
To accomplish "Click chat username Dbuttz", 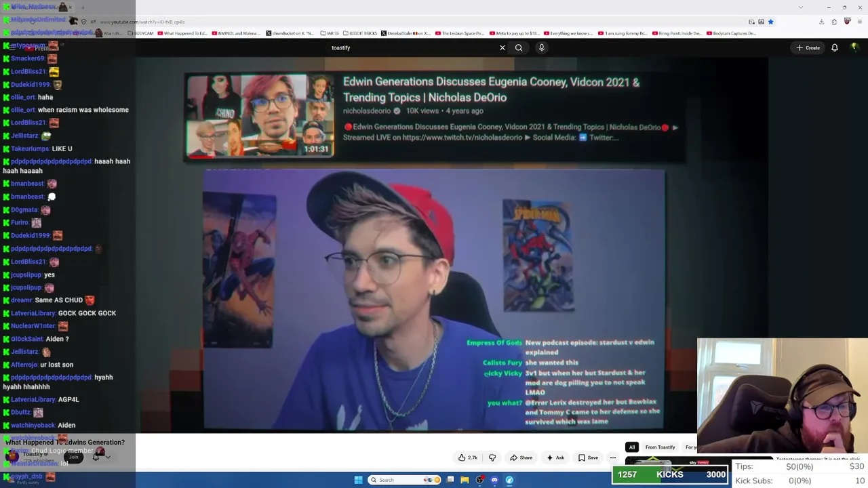I will coord(21,412).
